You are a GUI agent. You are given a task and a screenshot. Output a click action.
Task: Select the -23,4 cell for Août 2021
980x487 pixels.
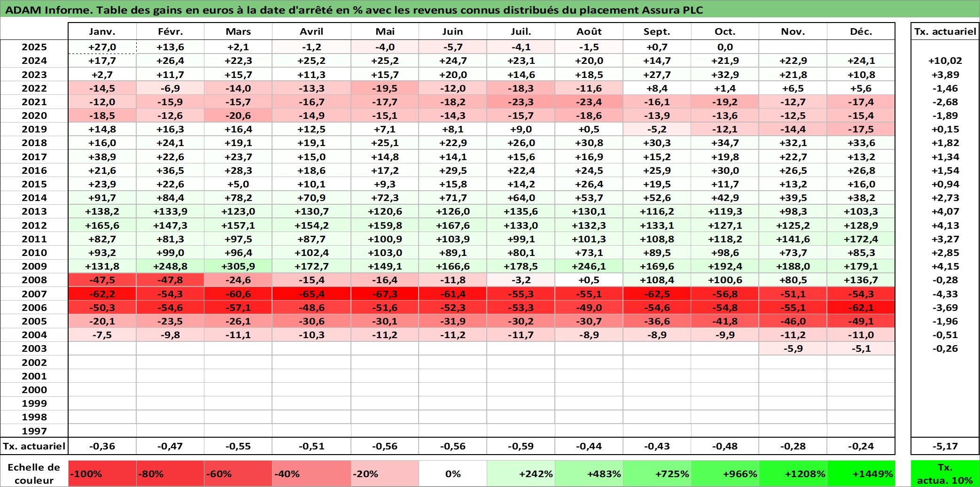589,102
